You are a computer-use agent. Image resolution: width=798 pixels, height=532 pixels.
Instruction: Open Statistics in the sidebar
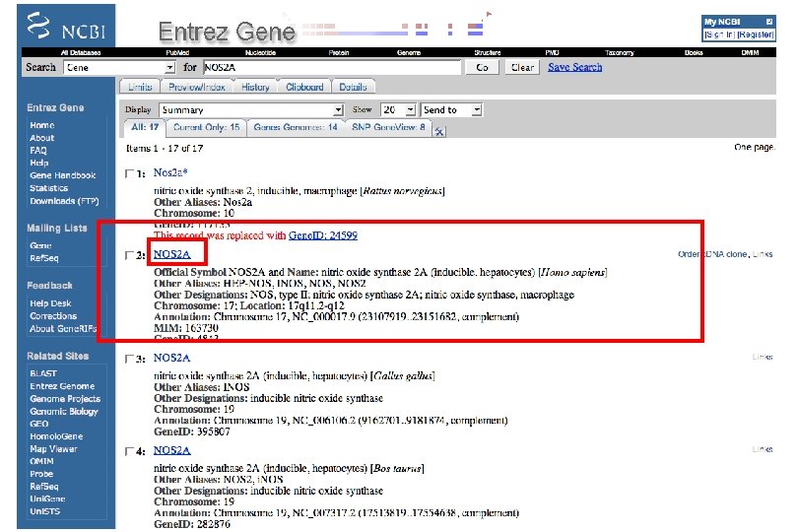pos(49,188)
